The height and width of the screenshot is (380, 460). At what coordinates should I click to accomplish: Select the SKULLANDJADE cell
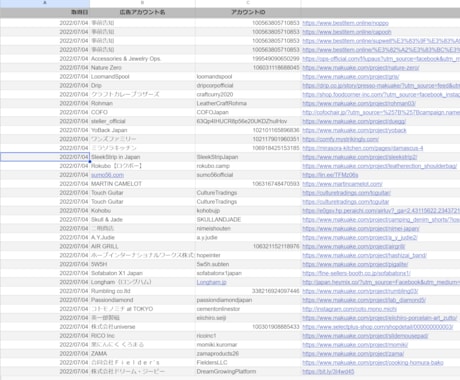click(x=248, y=220)
